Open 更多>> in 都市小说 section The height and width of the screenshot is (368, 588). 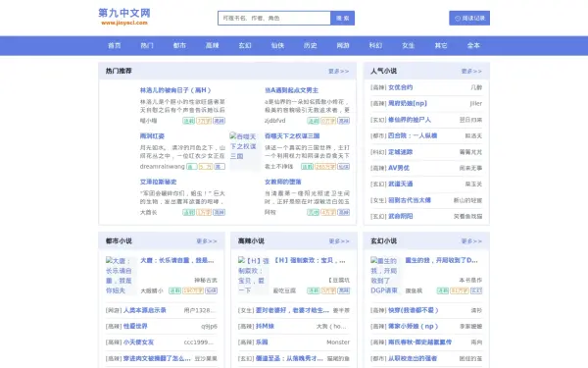click(207, 241)
